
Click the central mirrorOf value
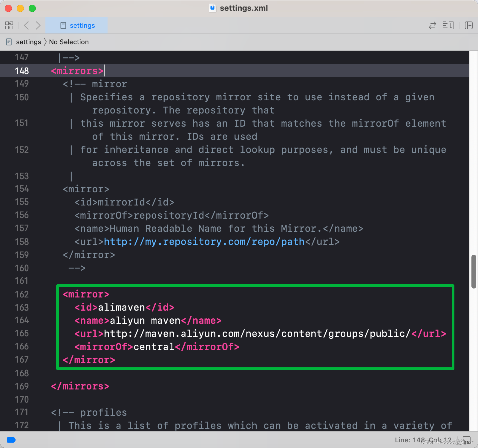(x=154, y=347)
